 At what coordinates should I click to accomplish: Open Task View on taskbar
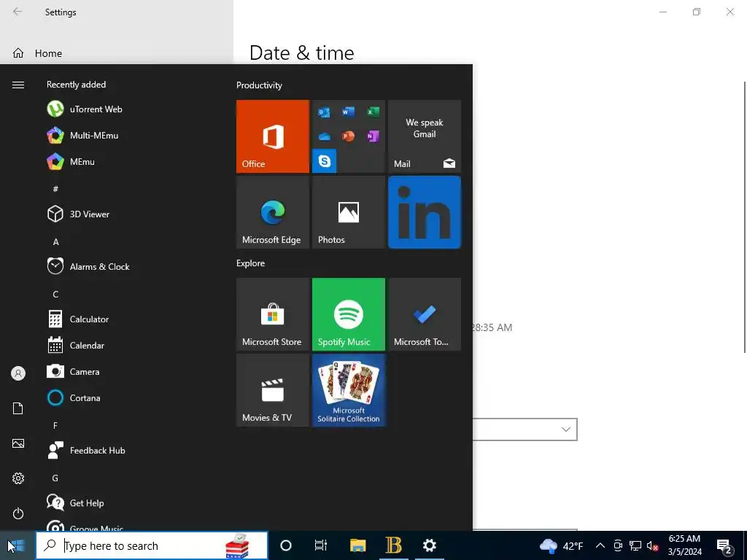pyautogui.click(x=321, y=545)
